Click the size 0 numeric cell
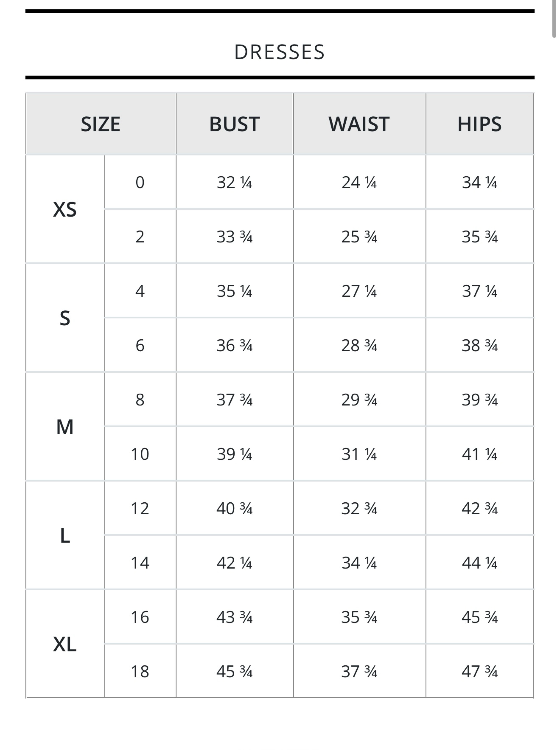Viewport: 560px width, 750px height. tap(140, 182)
